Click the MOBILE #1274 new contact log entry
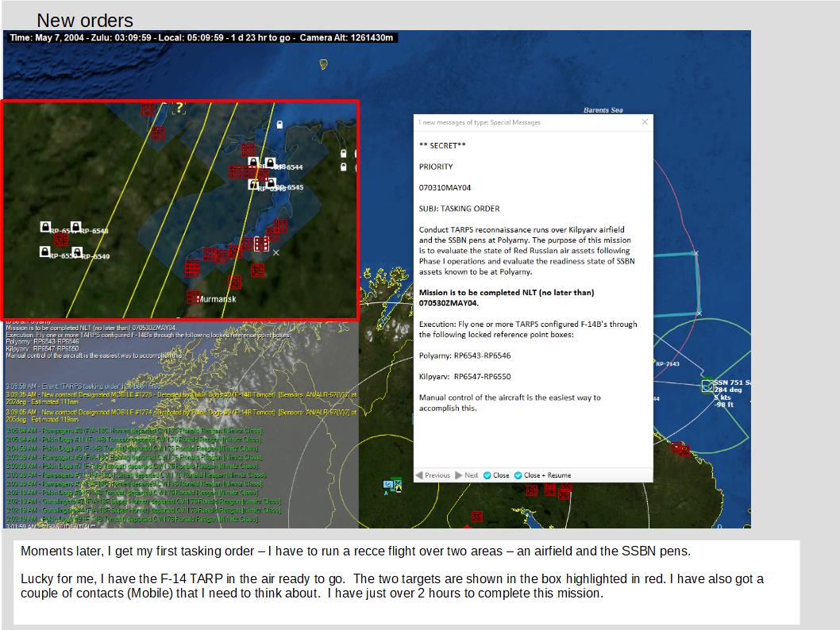The height and width of the screenshot is (630, 840). tap(181, 416)
